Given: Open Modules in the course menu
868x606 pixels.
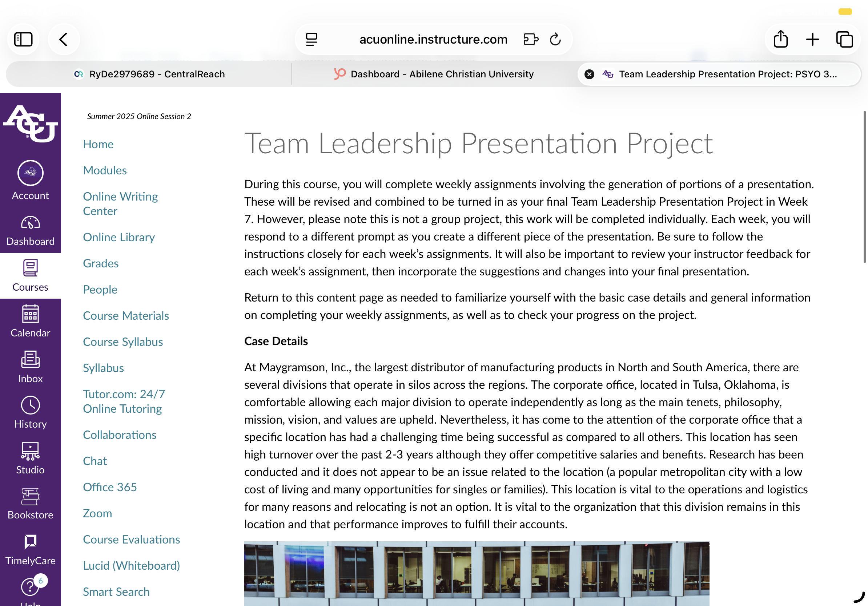Looking at the screenshot, I should 105,170.
